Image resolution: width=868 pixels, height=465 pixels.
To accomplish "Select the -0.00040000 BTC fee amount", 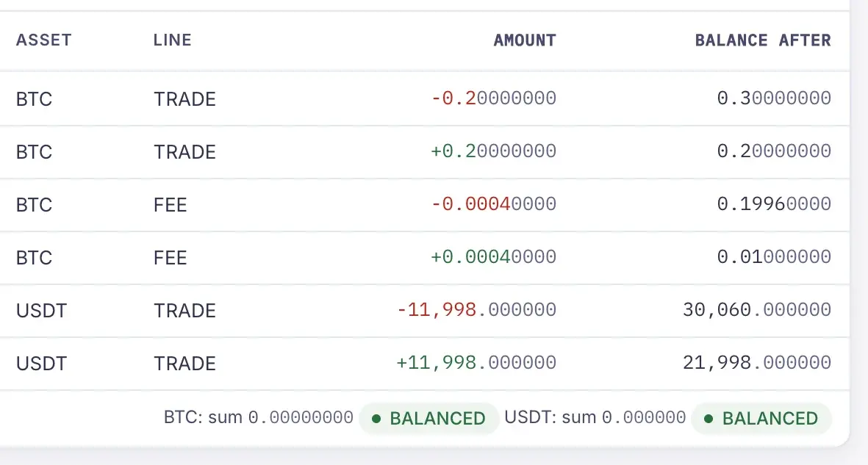I will (x=493, y=203).
